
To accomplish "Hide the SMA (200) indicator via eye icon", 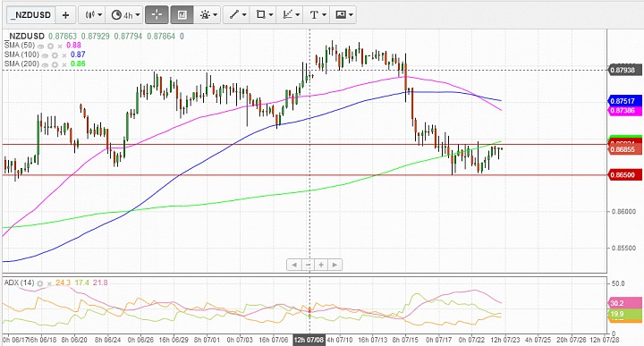I will click(46, 65).
